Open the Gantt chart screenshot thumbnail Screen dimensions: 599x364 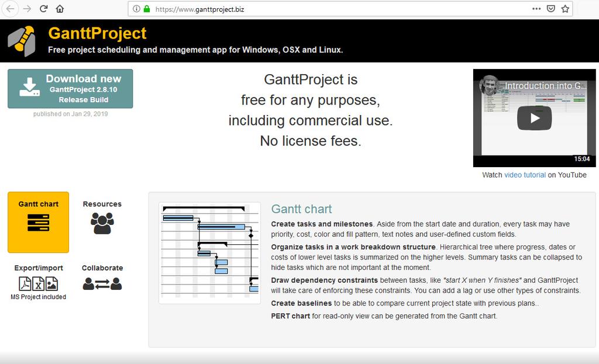(x=210, y=253)
